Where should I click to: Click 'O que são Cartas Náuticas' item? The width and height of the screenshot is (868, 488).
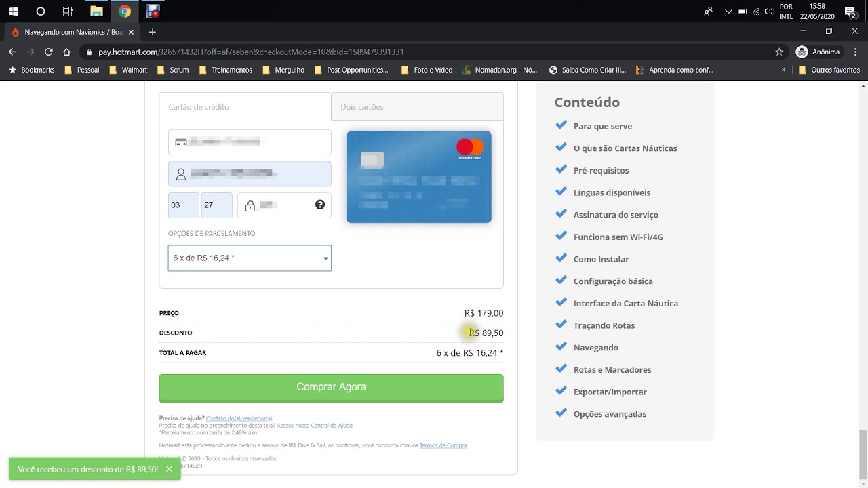[x=625, y=148]
